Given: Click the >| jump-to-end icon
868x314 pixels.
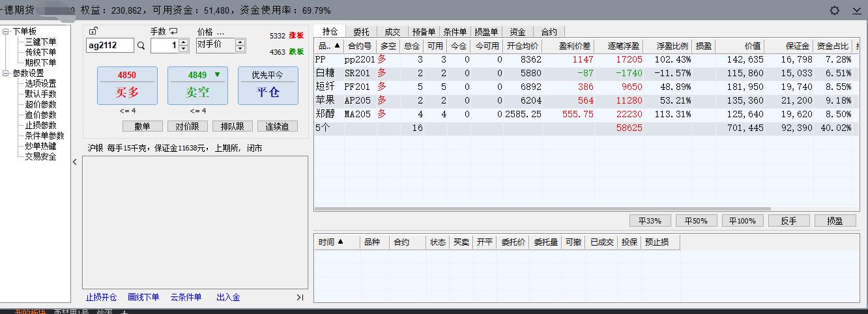Looking at the screenshot, I should click(x=300, y=297).
